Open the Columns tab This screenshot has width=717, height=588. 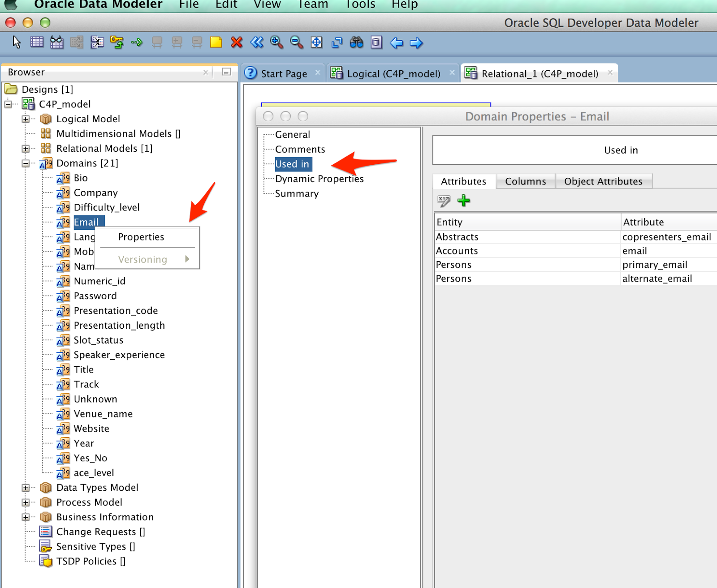coord(526,181)
